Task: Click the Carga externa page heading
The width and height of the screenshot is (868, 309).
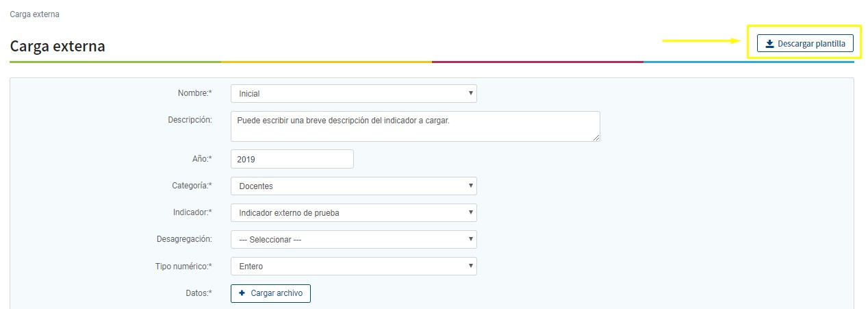Action: [x=58, y=47]
